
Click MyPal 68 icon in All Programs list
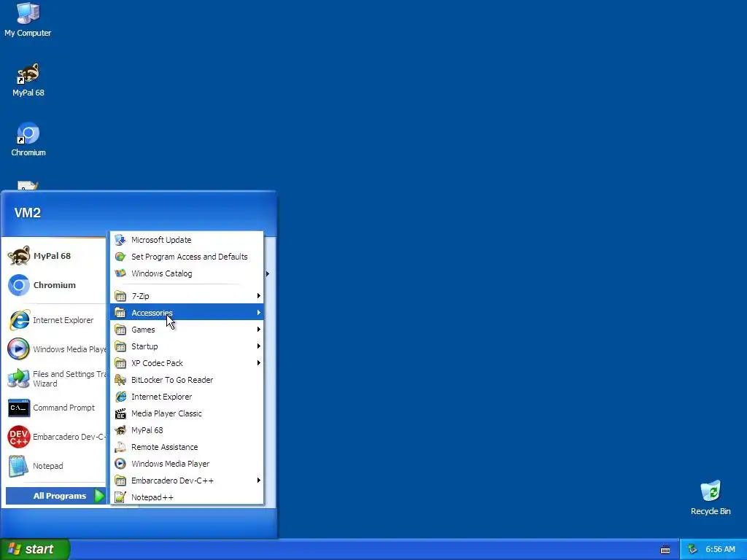[x=120, y=430]
